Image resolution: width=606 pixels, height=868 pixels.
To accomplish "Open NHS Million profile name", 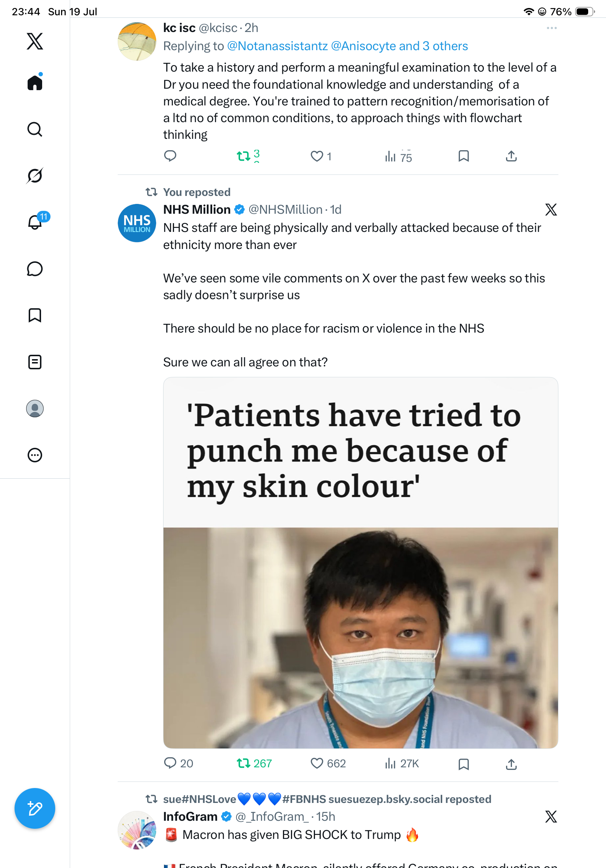I will [x=197, y=209].
